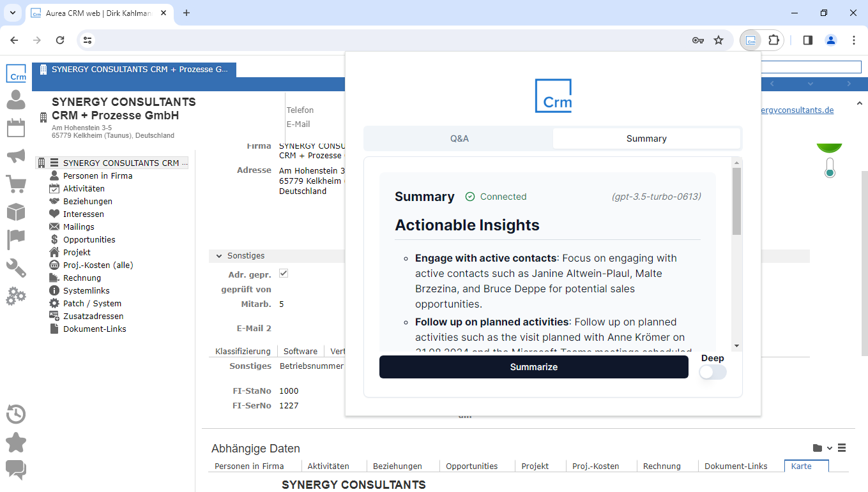Image resolution: width=868 pixels, height=492 pixels.
Task: Open the Karte bottom tab
Action: click(x=806, y=466)
